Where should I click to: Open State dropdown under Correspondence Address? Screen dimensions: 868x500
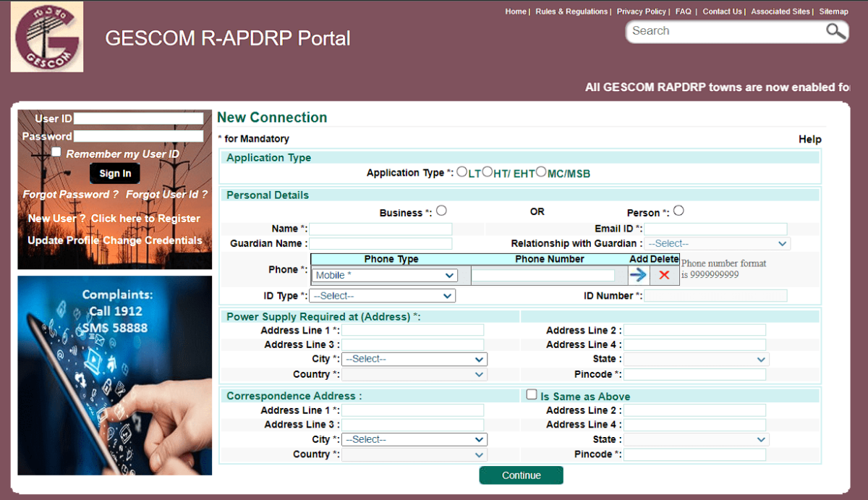(x=696, y=439)
